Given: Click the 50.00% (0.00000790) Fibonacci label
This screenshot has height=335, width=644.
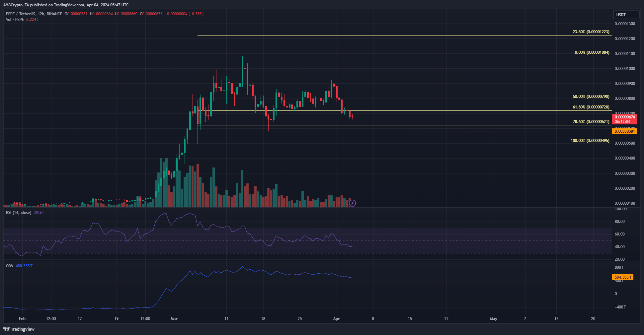Looking at the screenshot, I should coord(591,97).
